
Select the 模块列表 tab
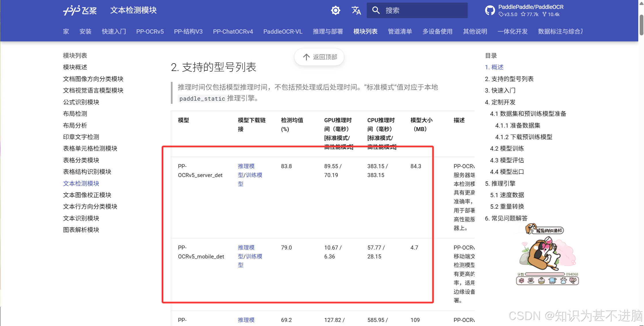[x=365, y=32]
